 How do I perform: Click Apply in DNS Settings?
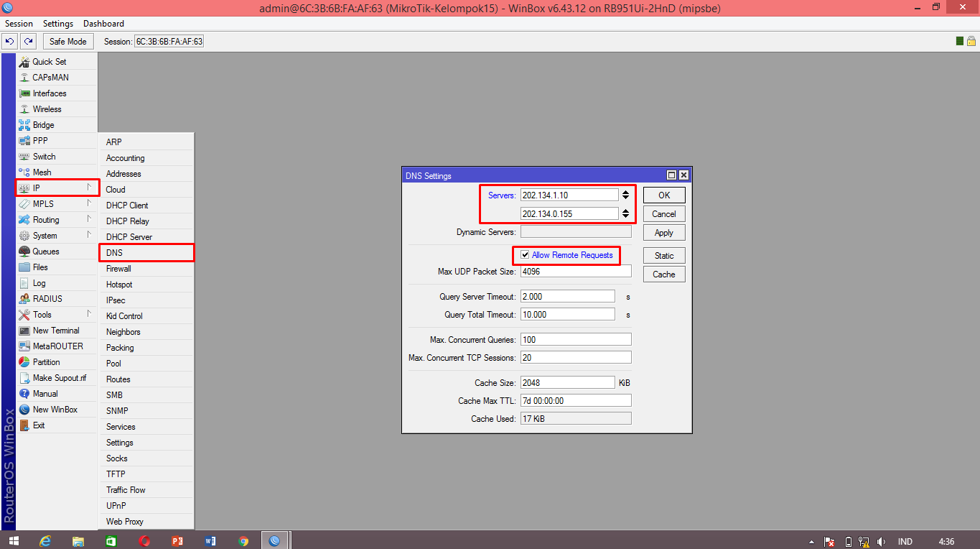pyautogui.click(x=664, y=233)
